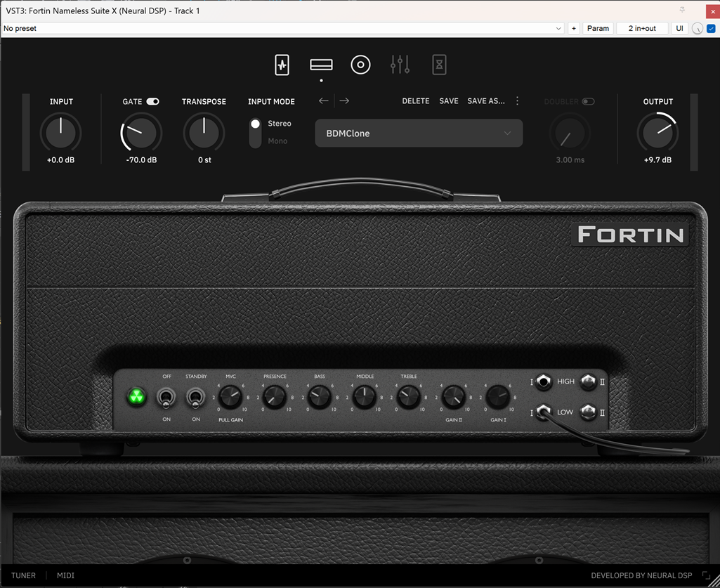Flip the STANDBY toggle switch
Screen dimensions: 720x588
click(195, 398)
